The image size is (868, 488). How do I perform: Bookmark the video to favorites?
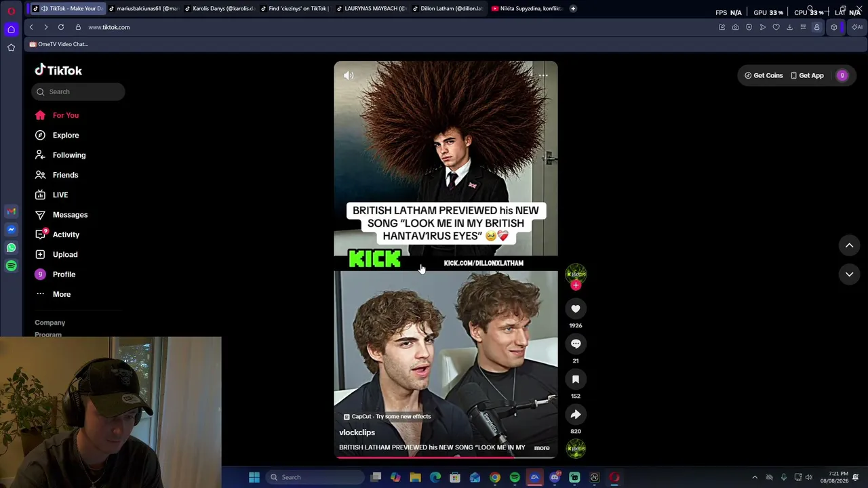(576, 380)
